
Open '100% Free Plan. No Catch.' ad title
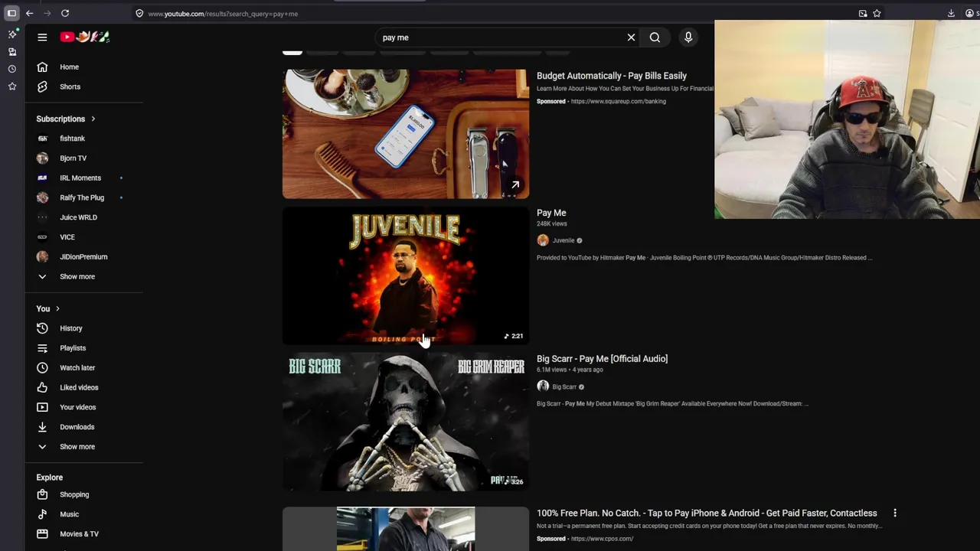coord(707,513)
